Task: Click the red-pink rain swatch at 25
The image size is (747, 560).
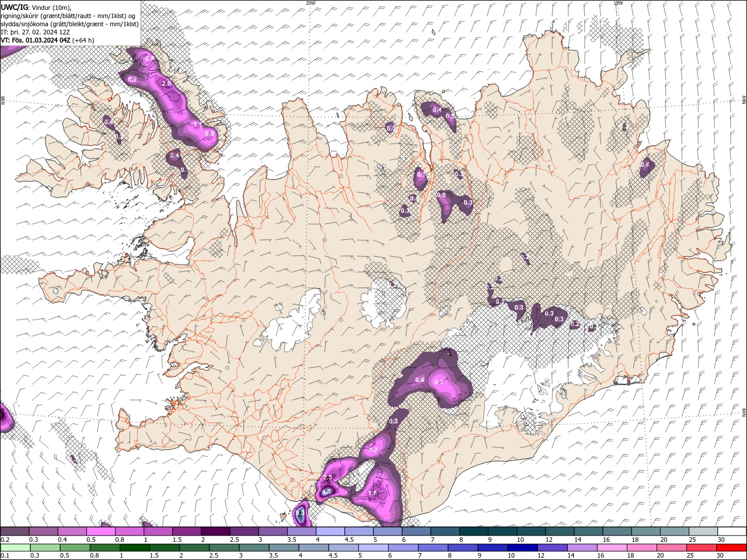Action: click(701, 548)
